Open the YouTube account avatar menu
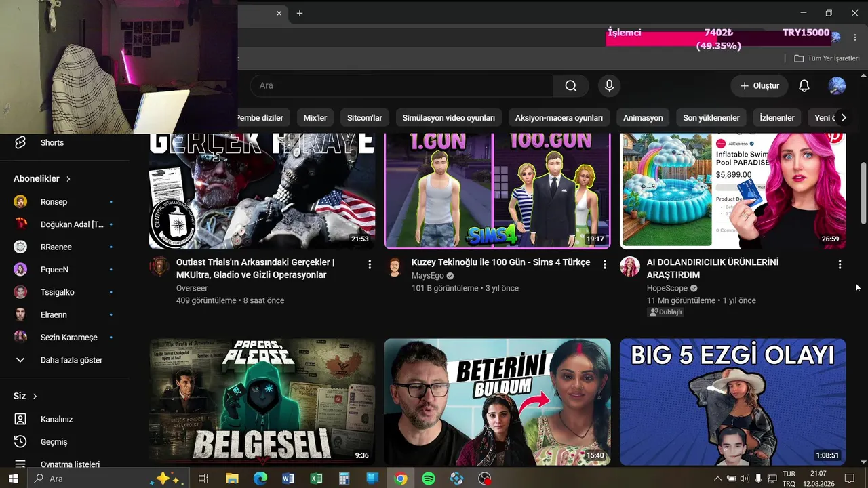Viewport: 868px width, 488px height. (x=837, y=86)
